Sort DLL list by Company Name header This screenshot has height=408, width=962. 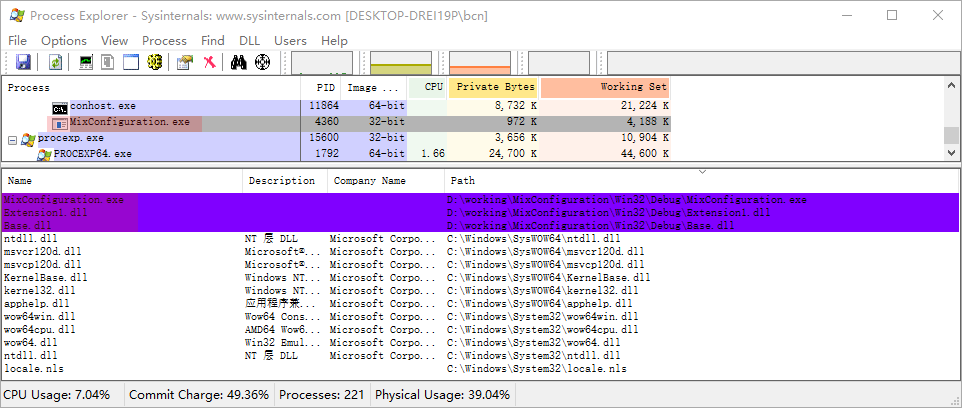[x=387, y=181]
